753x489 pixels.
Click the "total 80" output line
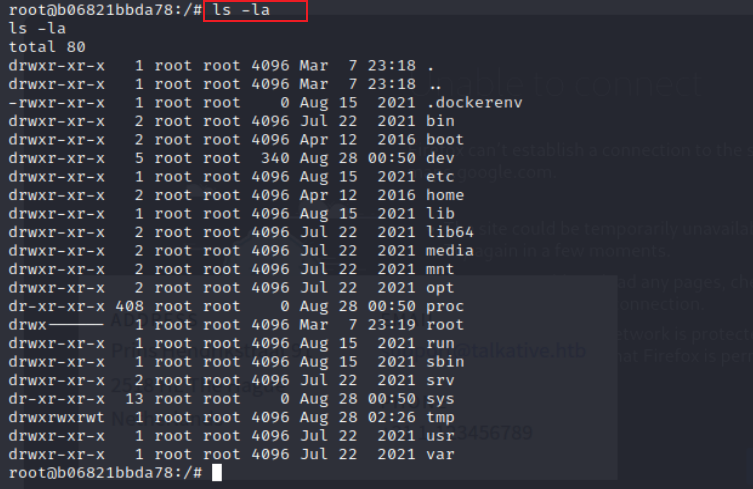[x=47, y=47]
